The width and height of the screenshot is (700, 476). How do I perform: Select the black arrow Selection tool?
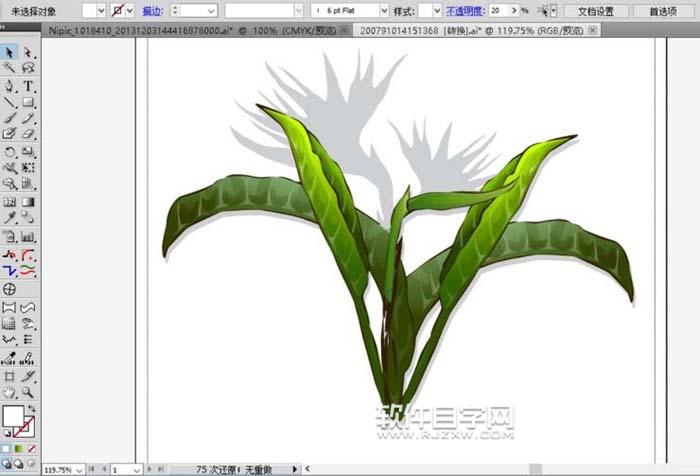[9, 52]
